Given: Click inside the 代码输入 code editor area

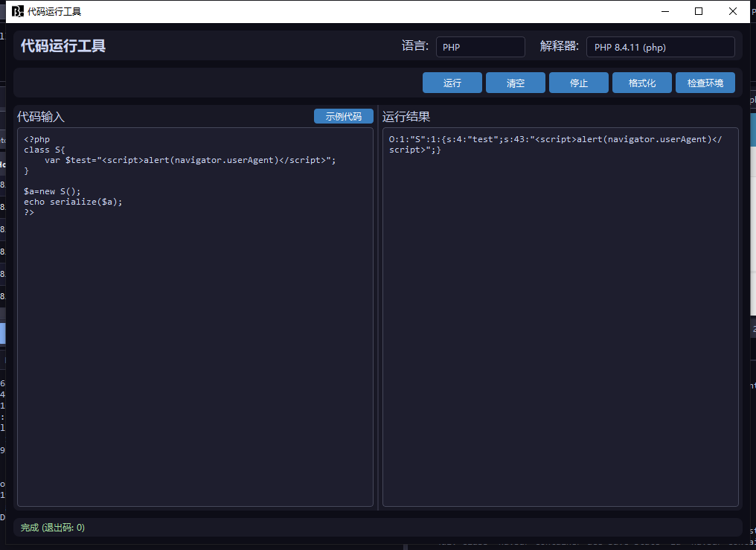Looking at the screenshot, I should tap(195, 337).
